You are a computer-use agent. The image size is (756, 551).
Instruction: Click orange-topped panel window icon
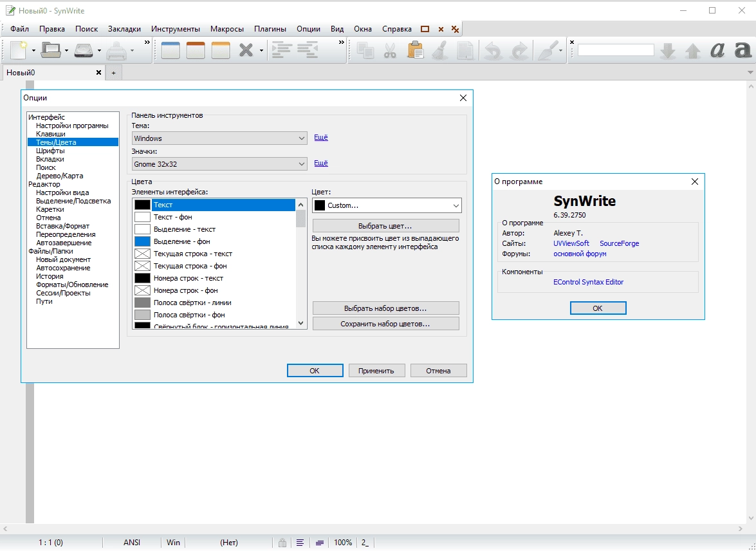click(196, 50)
